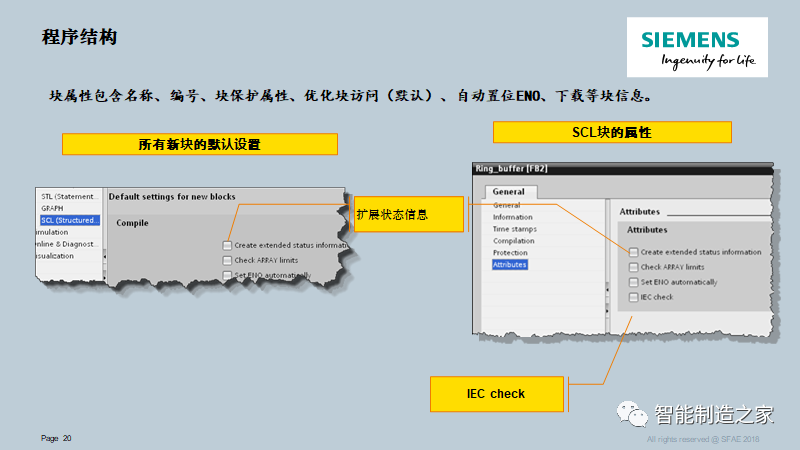Choose Compilation in the navigation list

coord(513,241)
